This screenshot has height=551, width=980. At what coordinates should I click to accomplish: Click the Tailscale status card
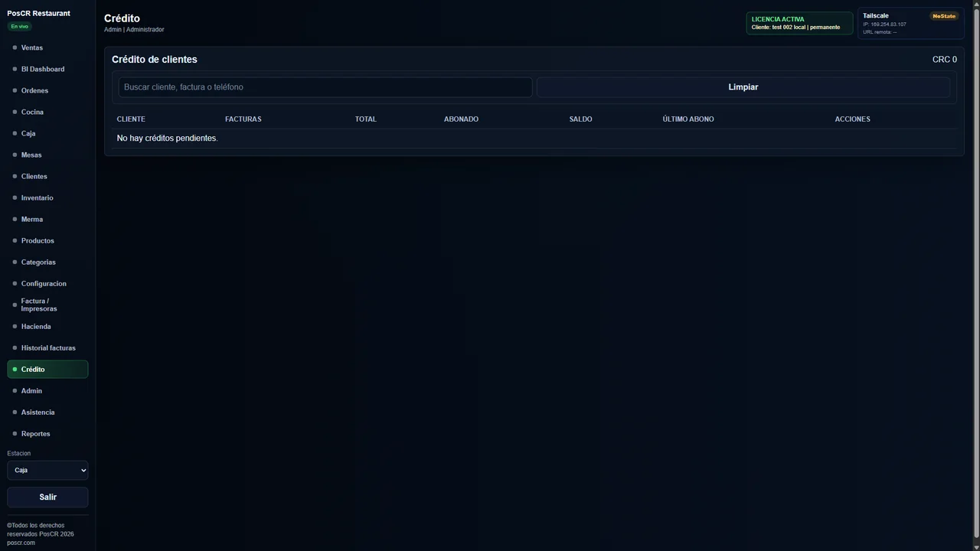click(910, 23)
